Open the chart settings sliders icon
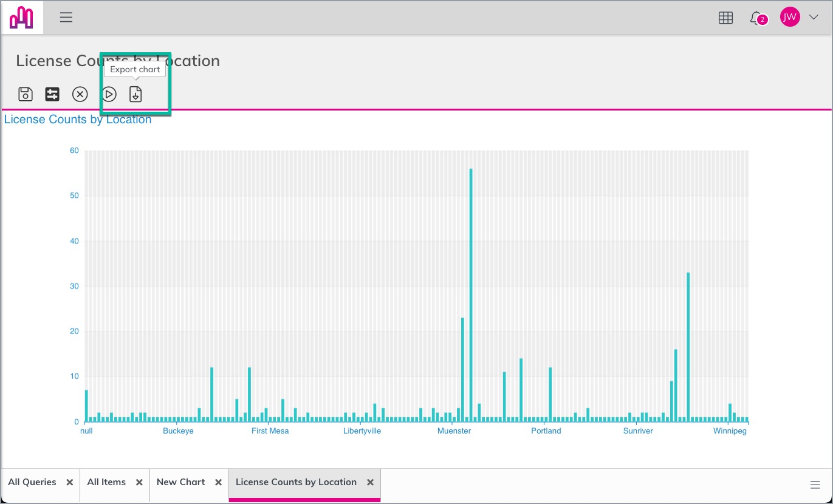Viewport: 833px width, 504px height. click(x=52, y=94)
